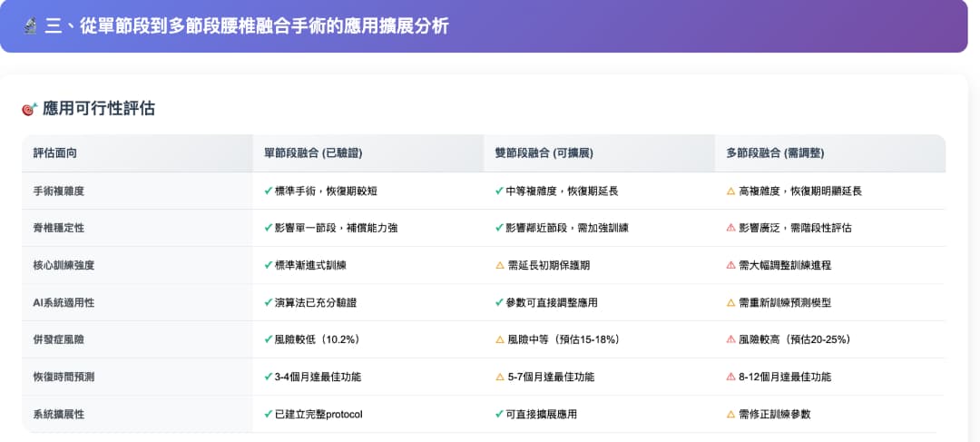Click the cell text 已建立完整protocol
980x442 pixels.
click(318, 414)
